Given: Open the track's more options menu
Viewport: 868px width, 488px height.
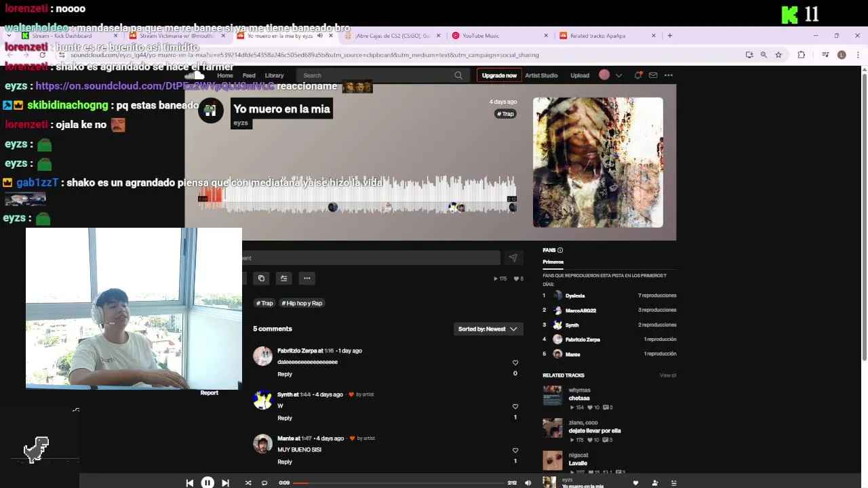Looking at the screenshot, I should coord(307,278).
